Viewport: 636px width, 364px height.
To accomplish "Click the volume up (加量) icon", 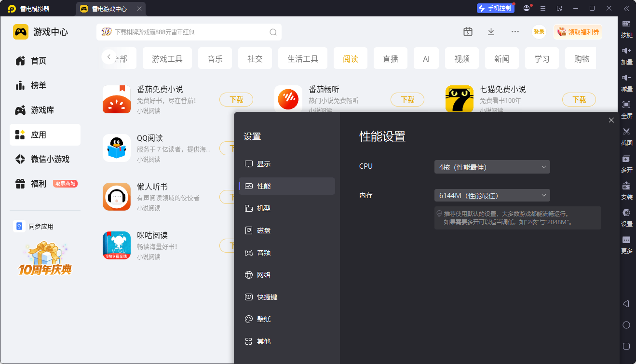I will (x=626, y=51).
